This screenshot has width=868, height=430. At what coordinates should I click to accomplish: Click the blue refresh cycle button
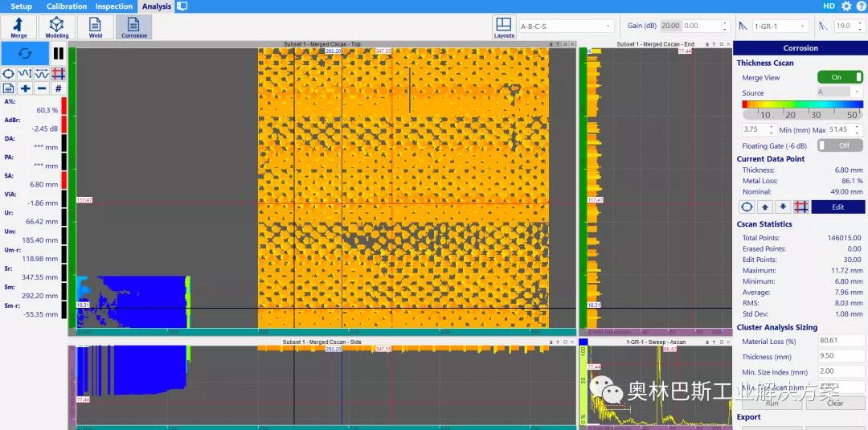coord(26,54)
